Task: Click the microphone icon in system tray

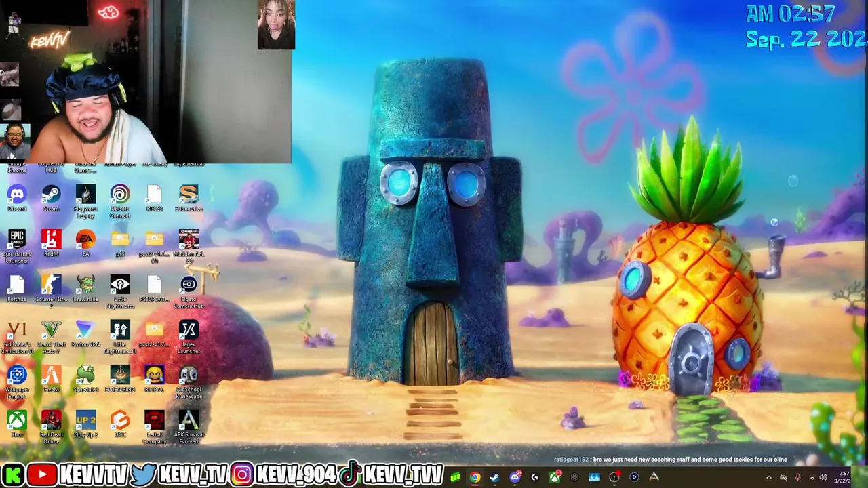Action: [797, 477]
